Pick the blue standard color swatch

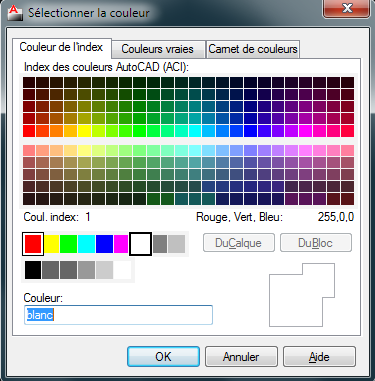point(104,244)
